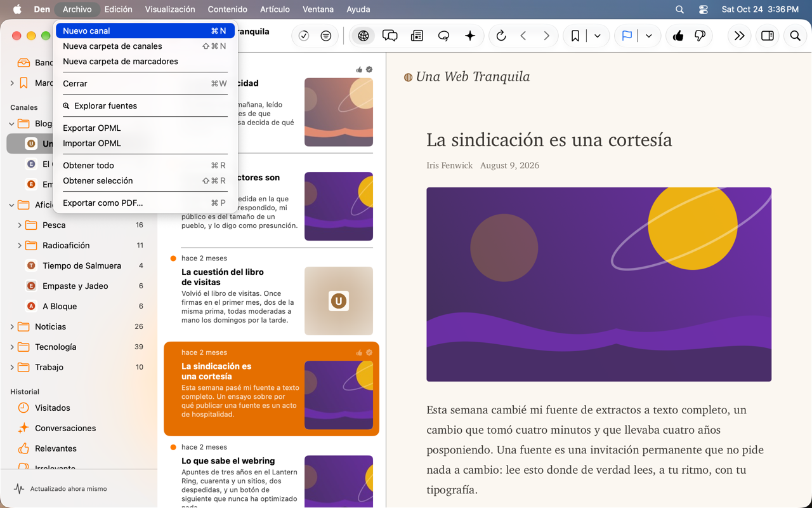Open Visitados in Historial
This screenshot has width=812, height=508.
pyautogui.click(x=79, y=408)
